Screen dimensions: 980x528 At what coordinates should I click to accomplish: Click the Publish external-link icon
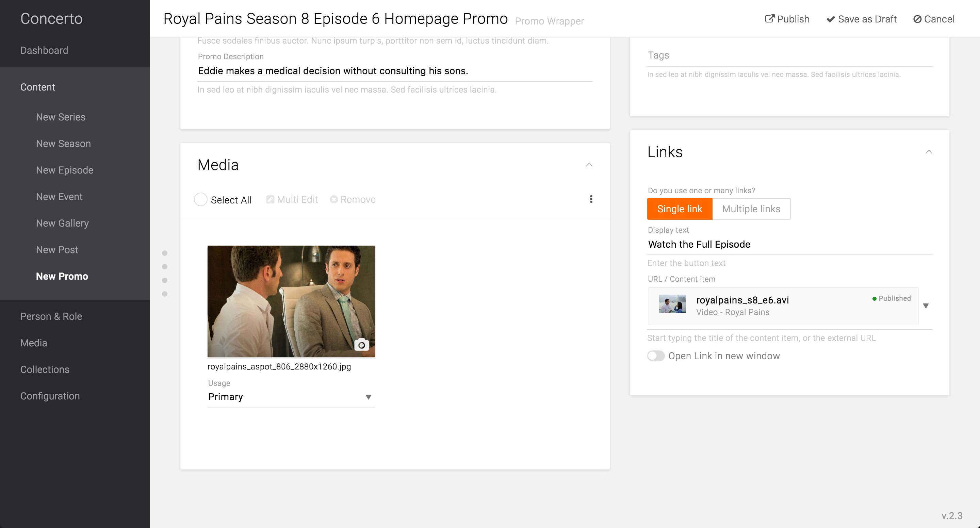[x=769, y=19]
